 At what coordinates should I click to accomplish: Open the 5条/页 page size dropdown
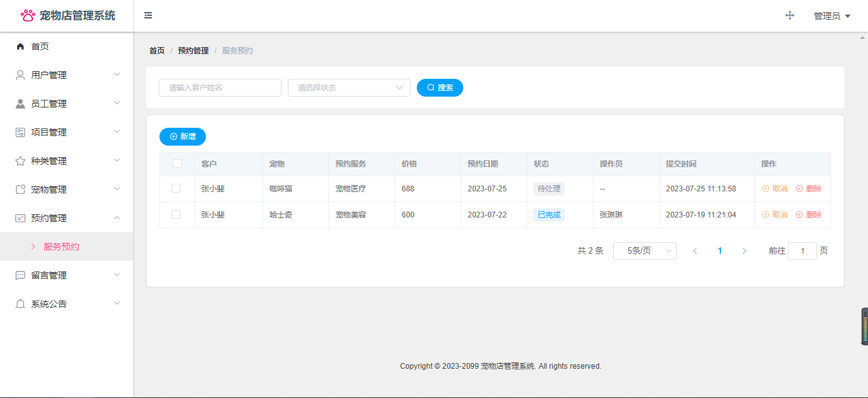644,251
